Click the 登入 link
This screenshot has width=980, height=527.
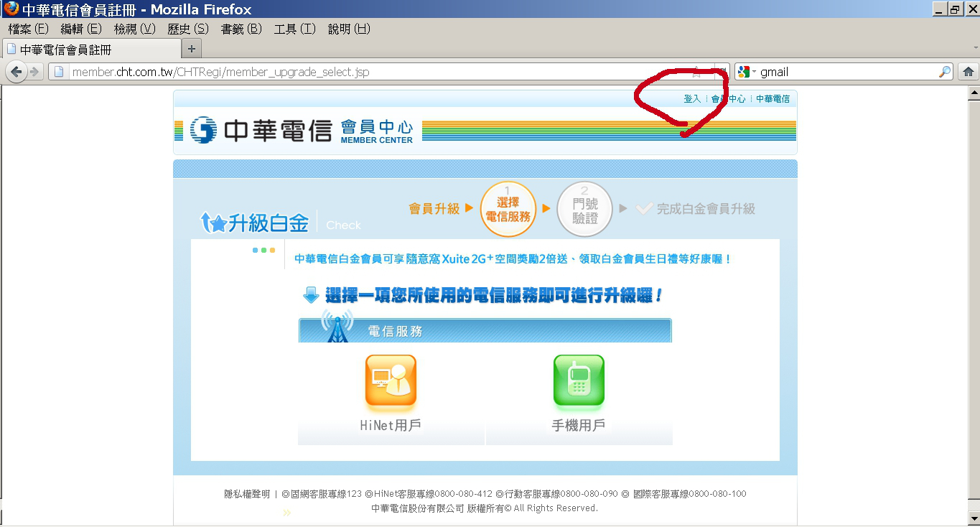[x=692, y=99]
